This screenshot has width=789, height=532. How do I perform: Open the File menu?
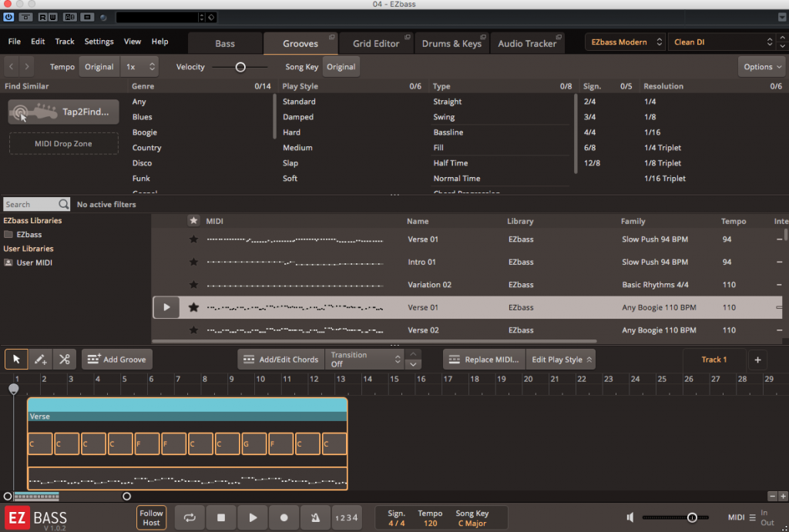click(15, 42)
